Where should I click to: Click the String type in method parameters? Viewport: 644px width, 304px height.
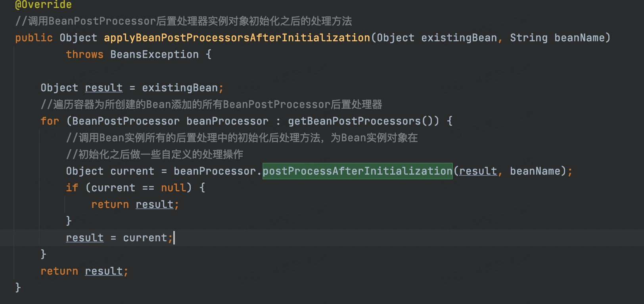coord(528,38)
